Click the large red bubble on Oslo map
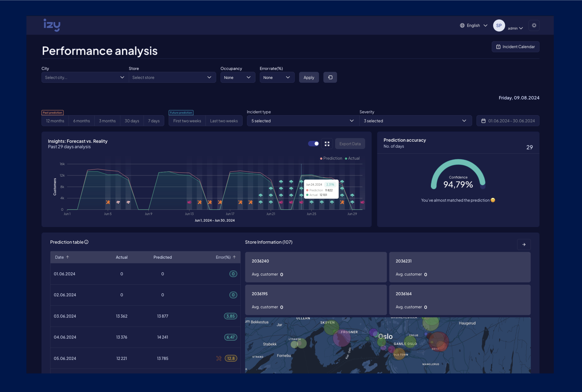The height and width of the screenshot is (392, 582). coord(439,341)
